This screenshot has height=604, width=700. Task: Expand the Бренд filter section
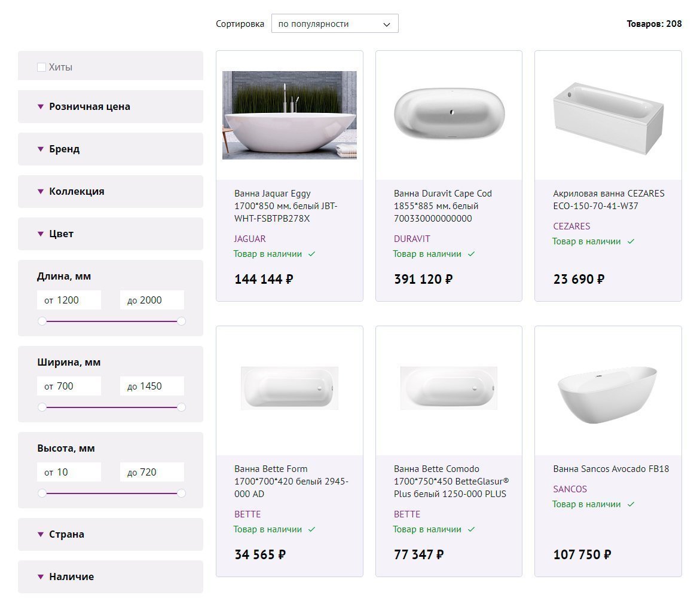[64, 149]
